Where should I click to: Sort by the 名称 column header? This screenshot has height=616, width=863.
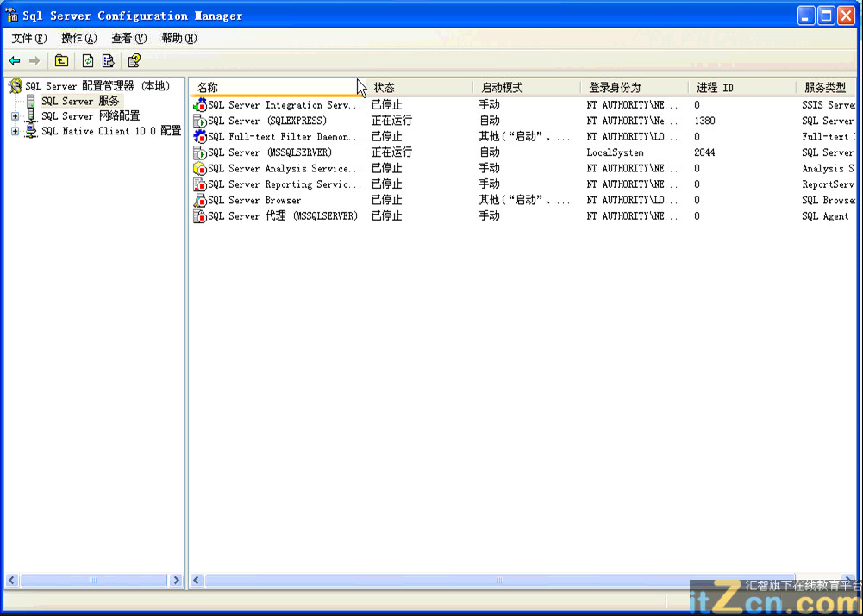(278, 88)
